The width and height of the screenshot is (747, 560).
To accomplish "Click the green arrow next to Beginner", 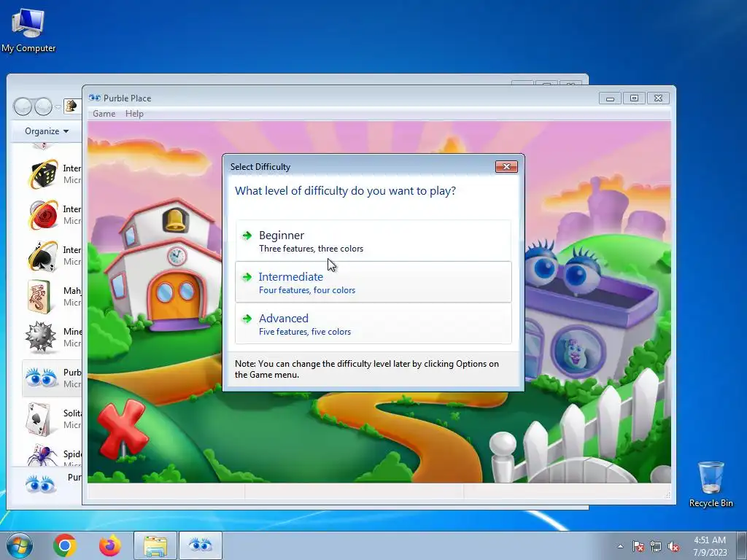I will point(247,236).
